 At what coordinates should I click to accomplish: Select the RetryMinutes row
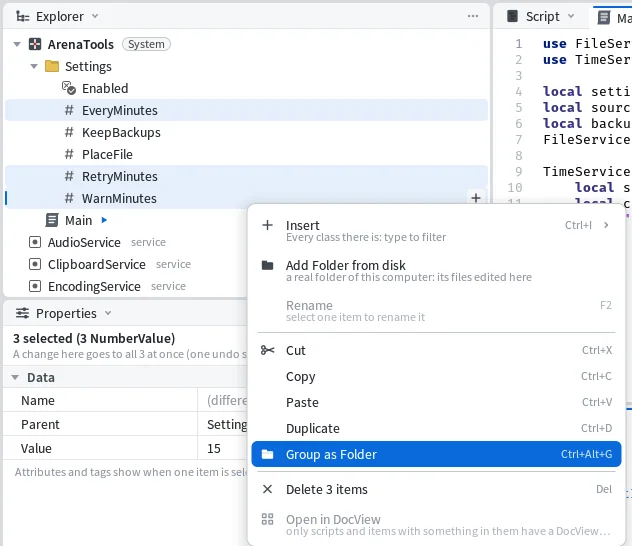coord(246,176)
